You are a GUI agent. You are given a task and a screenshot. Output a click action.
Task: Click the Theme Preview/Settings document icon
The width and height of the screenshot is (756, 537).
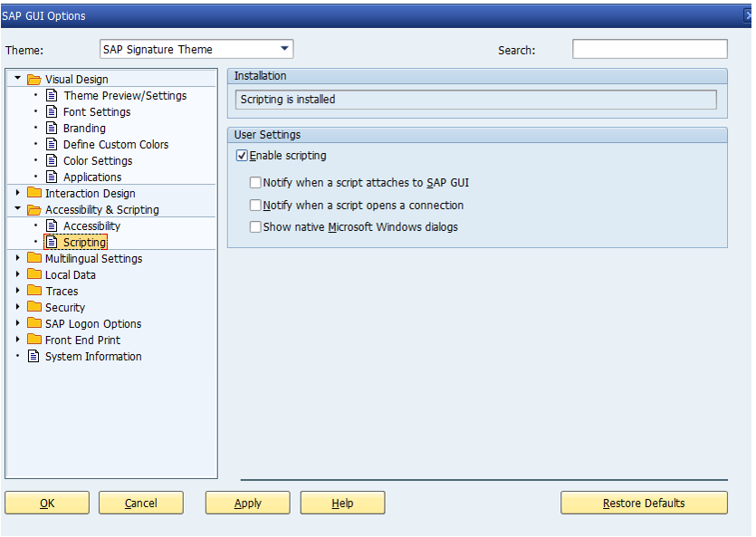click(x=52, y=95)
